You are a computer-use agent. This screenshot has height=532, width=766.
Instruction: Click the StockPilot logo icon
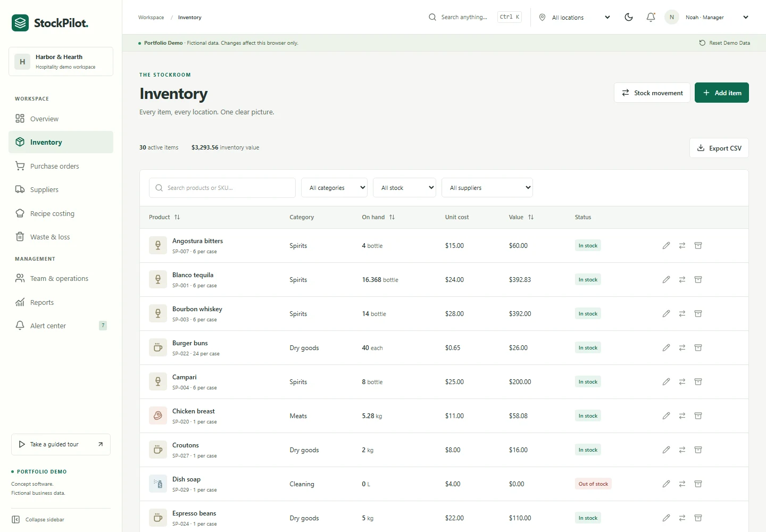pyautogui.click(x=20, y=23)
